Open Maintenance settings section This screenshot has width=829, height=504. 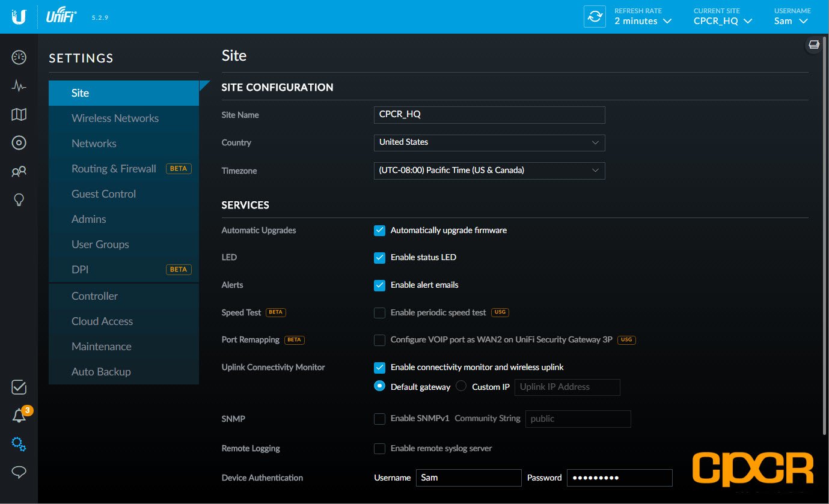124,347
